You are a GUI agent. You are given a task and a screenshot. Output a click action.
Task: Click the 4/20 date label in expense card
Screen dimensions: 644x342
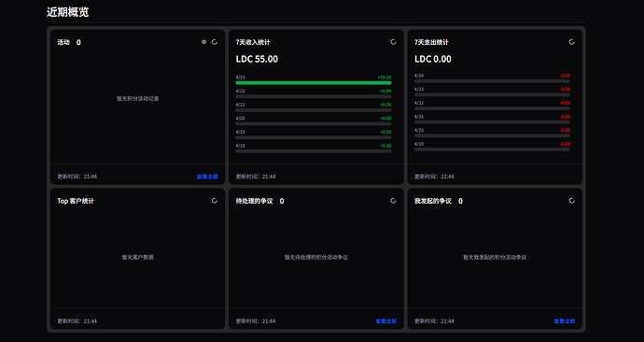419,130
